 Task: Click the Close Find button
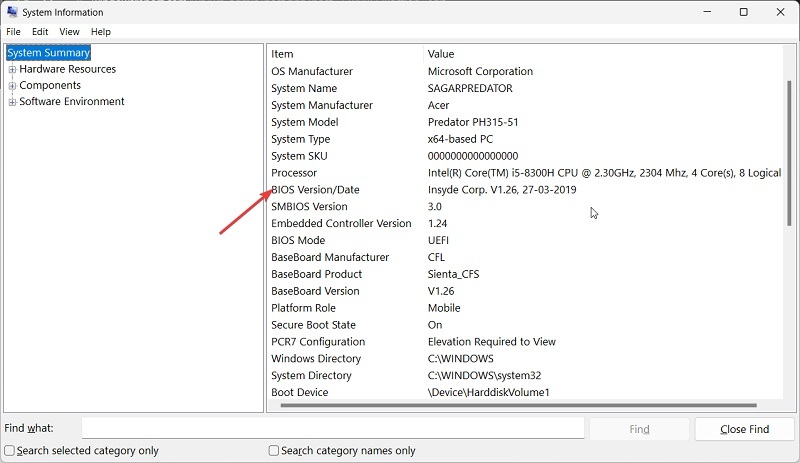(x=744, y=429)
